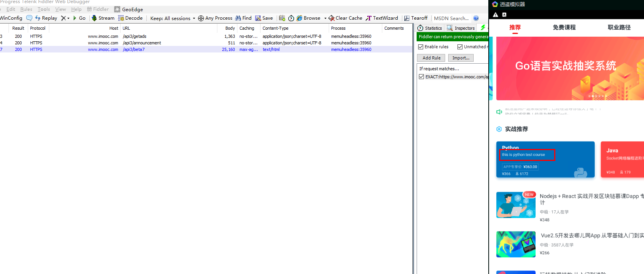Toggle the EXACT imooc rule checkbox
644x274 pixels.
pyautogui.click(x=422, y=77)
